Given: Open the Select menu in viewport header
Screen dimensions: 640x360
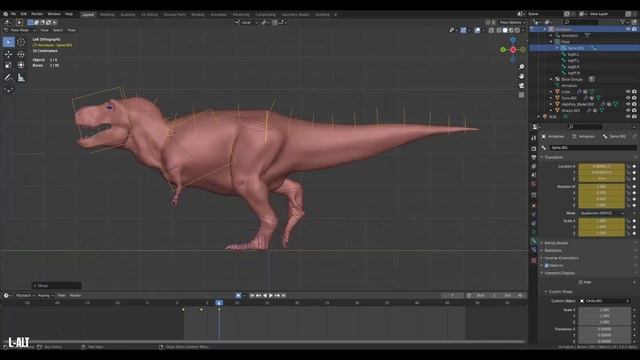Looking at the screenshot, I should [x=58, y=30].
